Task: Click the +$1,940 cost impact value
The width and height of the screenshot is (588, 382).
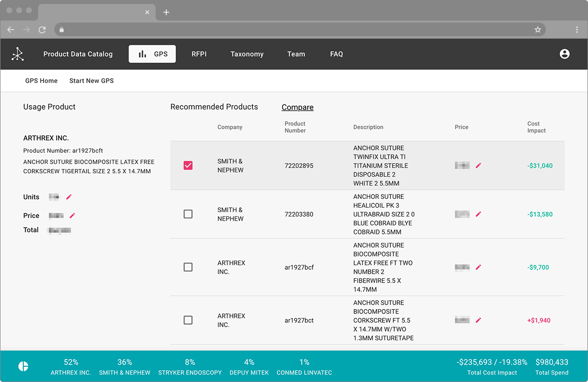Action: click(539, 320)
